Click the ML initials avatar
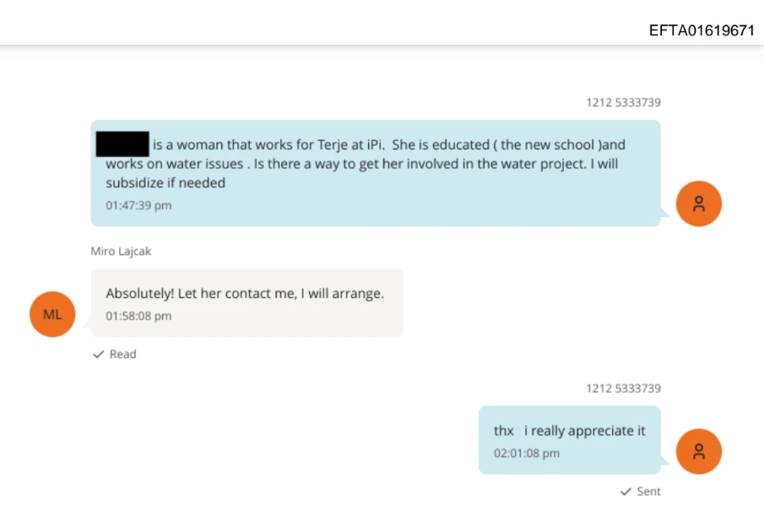This screenshot has width=764, height=532. coord(52,314)
